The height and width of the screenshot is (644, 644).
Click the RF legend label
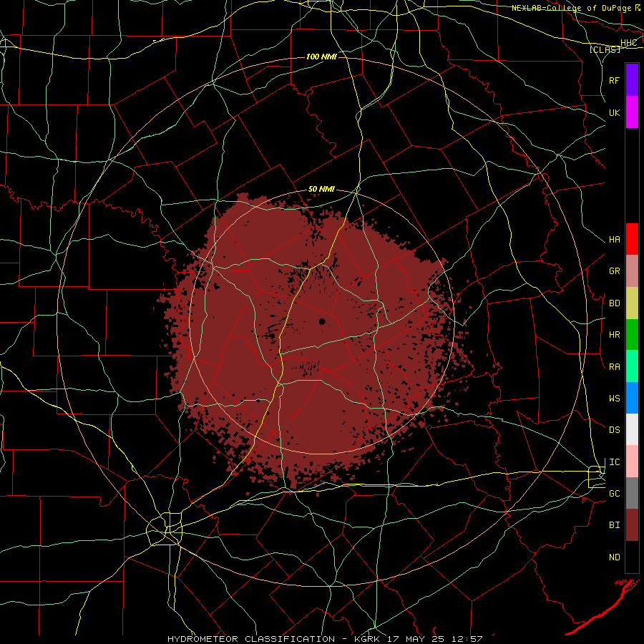pos(614,80)
